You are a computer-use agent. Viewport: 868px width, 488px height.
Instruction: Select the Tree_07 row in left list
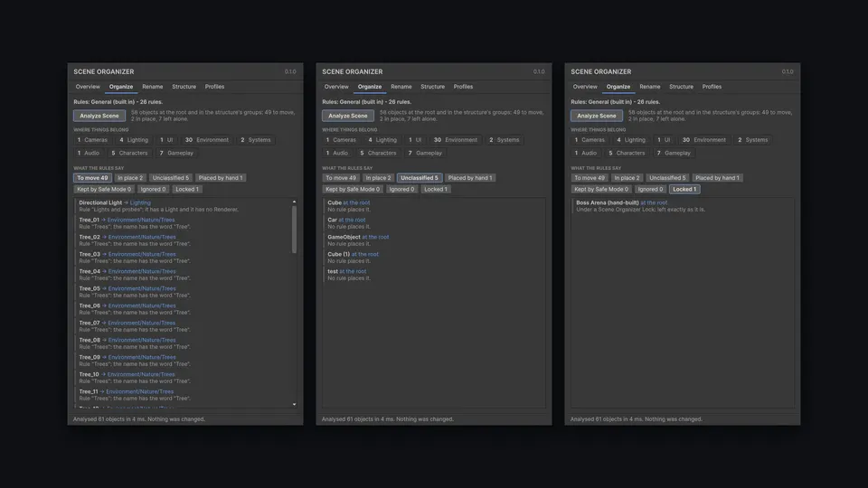pos(184,326)
